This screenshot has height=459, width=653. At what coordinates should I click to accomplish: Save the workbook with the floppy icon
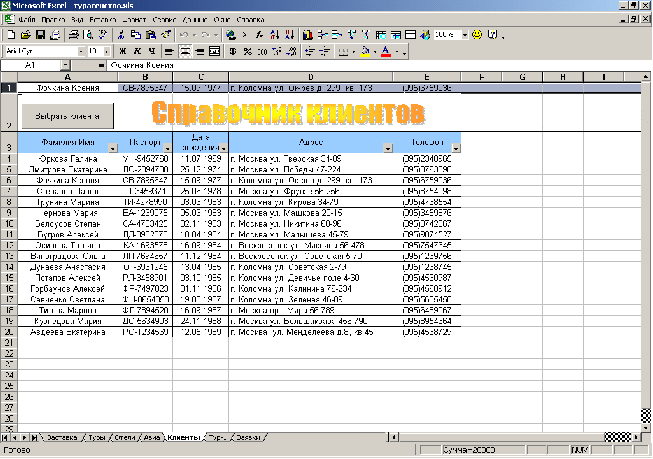[40, 35]
